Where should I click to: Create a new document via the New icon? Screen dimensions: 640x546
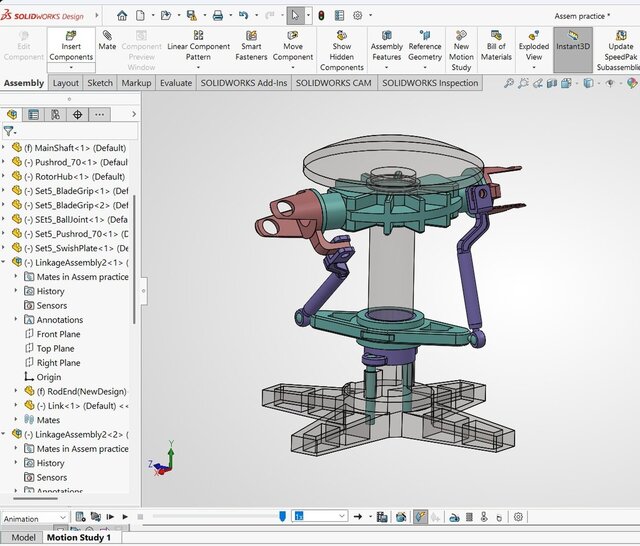click(x=140, y=16)
